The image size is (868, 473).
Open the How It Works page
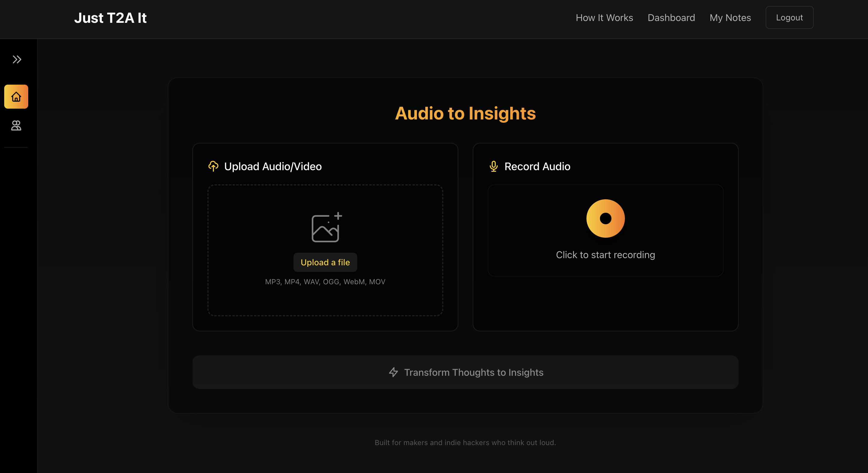604,17
